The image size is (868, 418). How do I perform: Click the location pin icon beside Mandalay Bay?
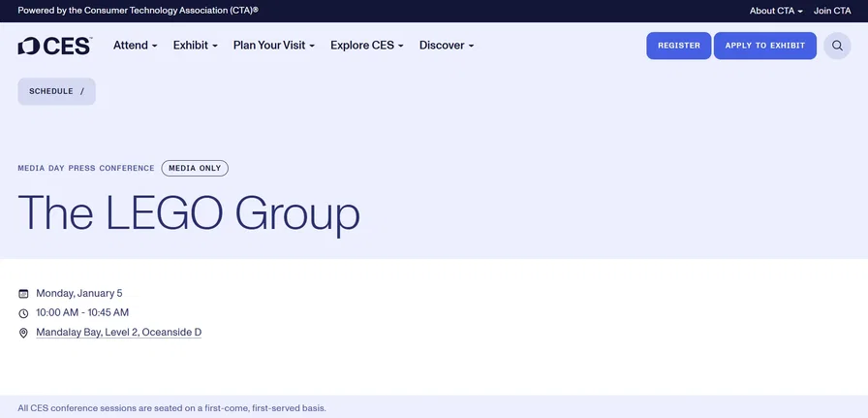tap(23, 333)
